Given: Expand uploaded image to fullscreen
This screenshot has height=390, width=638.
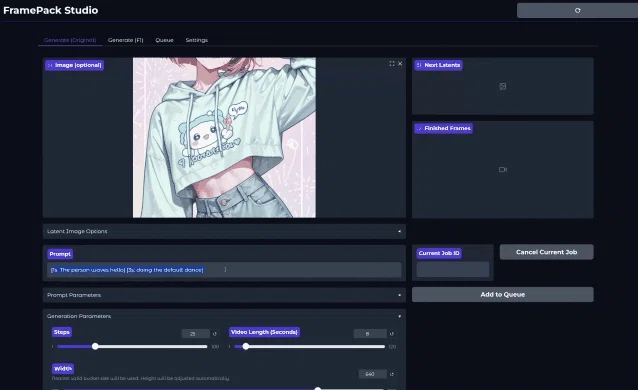Looking at the screenshot, I should [392, 64].
